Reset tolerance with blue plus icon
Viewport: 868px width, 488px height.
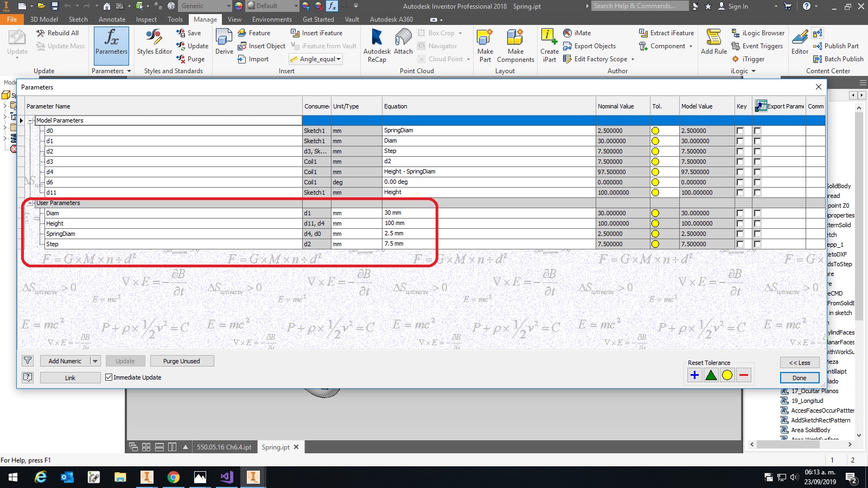694,375
